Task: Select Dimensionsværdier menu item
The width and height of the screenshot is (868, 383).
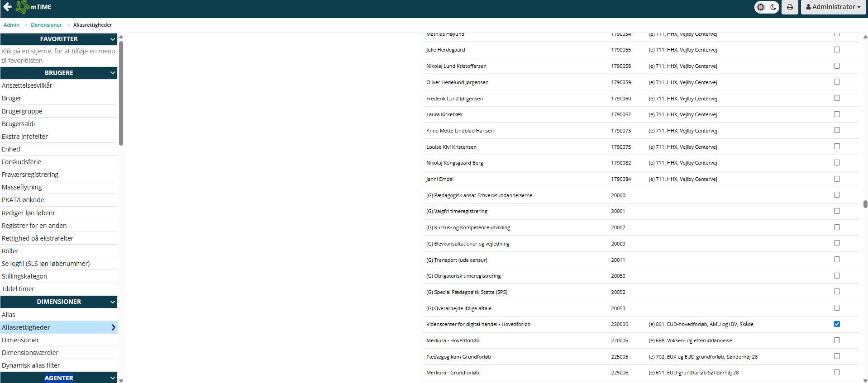Action: click(x=30, y=353)
